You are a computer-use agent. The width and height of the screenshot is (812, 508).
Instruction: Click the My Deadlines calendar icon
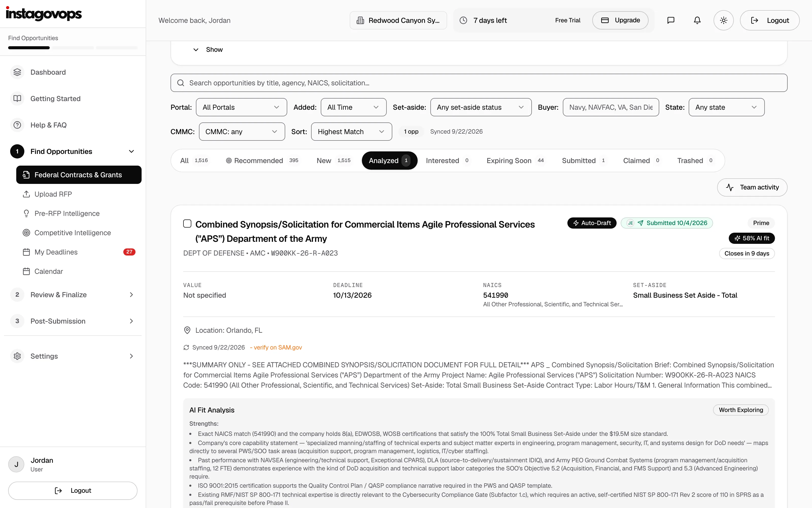point(26,252)
